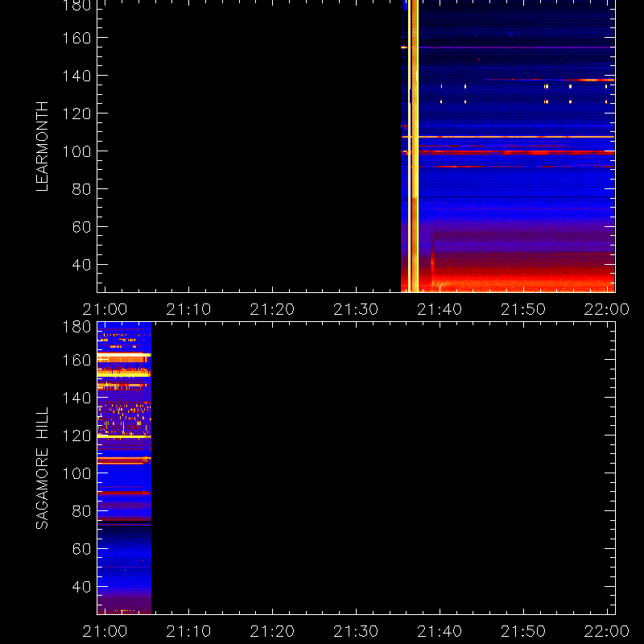644x644 pixels.
Task: Click the bright yellow vertical band in LEARMONTH spectrogram
Action: coord(415,146)
